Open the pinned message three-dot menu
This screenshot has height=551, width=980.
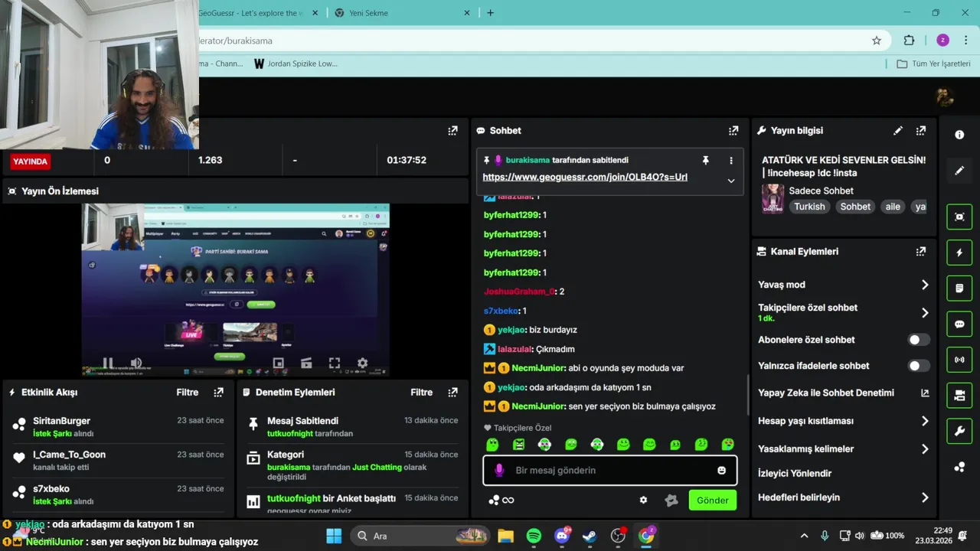tap(731, 160)
